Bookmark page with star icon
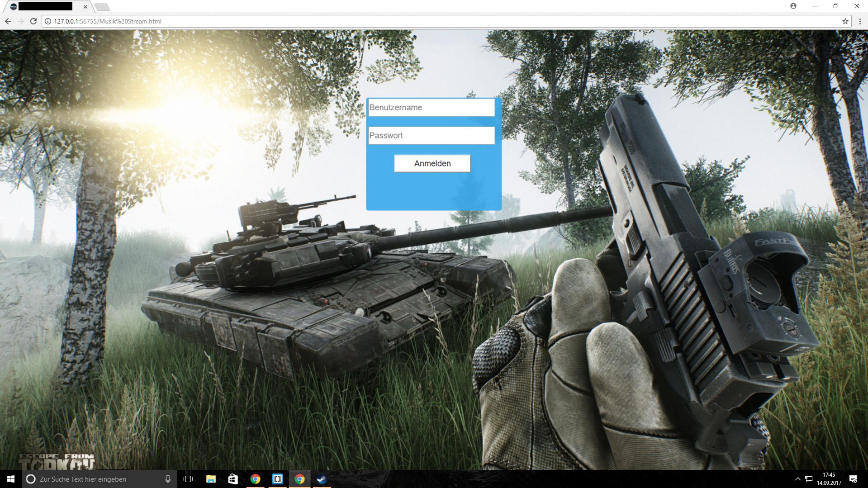This screenshot has width=868, height=488. click(845, 21)
